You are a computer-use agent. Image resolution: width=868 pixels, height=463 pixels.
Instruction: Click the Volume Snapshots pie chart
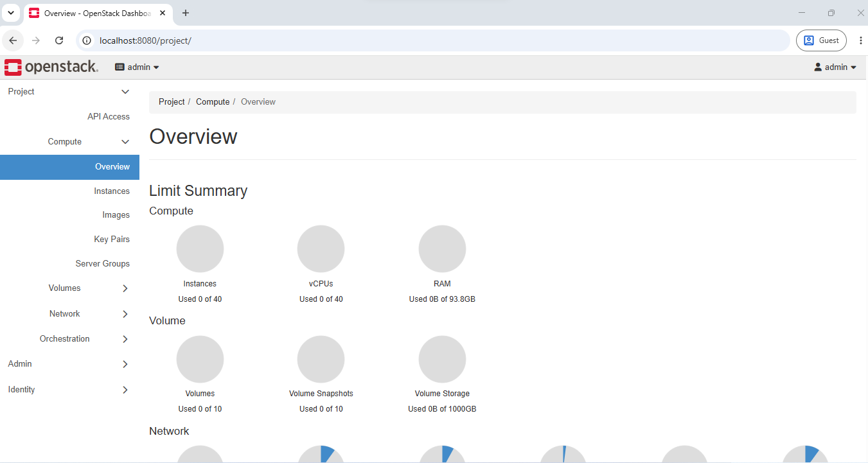tap(321, 359)
